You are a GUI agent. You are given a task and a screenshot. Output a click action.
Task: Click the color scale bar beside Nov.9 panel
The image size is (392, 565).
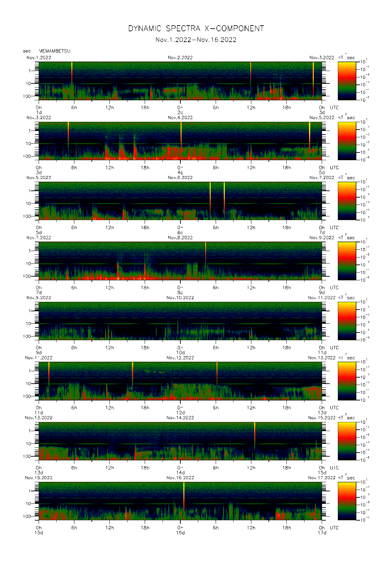point(347,321)
